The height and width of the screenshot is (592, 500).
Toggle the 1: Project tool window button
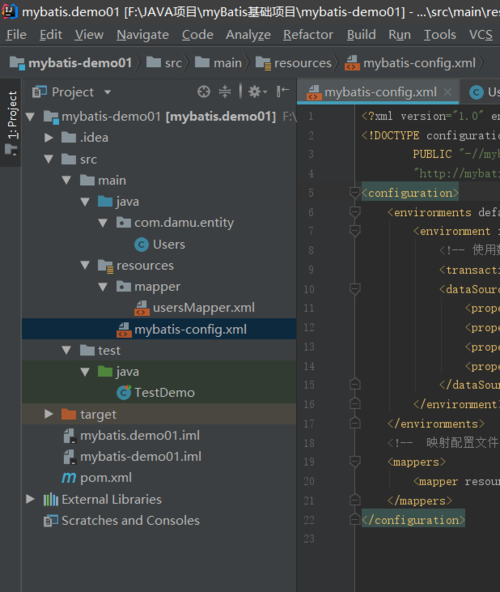11,123
